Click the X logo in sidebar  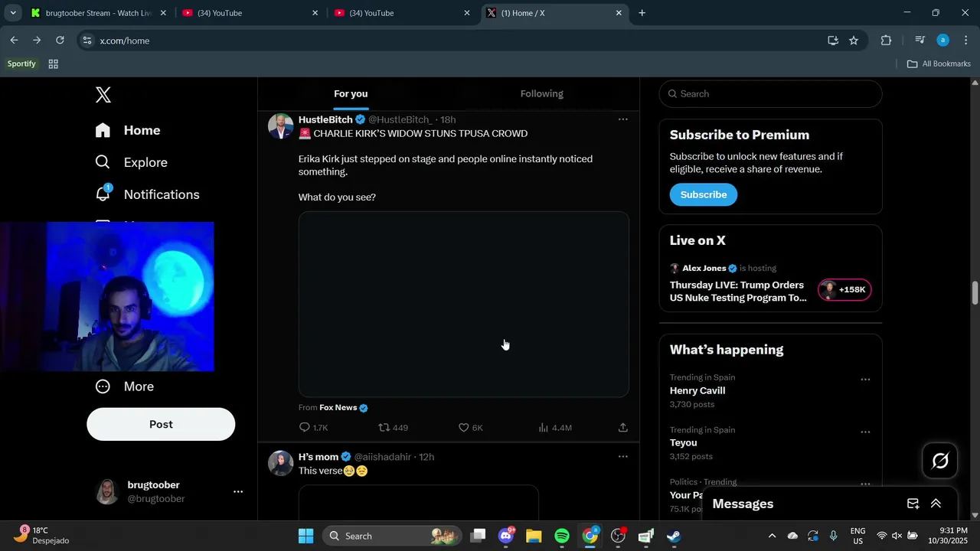point(103,95)
